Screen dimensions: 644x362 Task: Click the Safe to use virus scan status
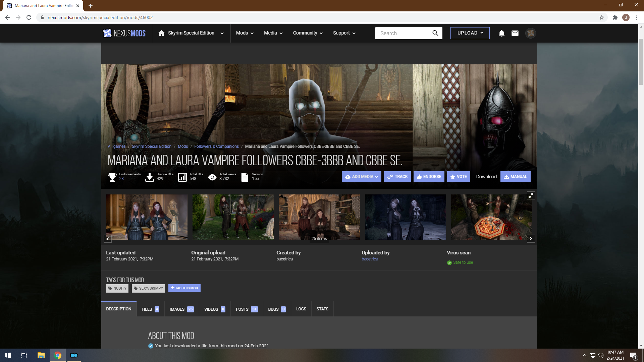[460, 262]
